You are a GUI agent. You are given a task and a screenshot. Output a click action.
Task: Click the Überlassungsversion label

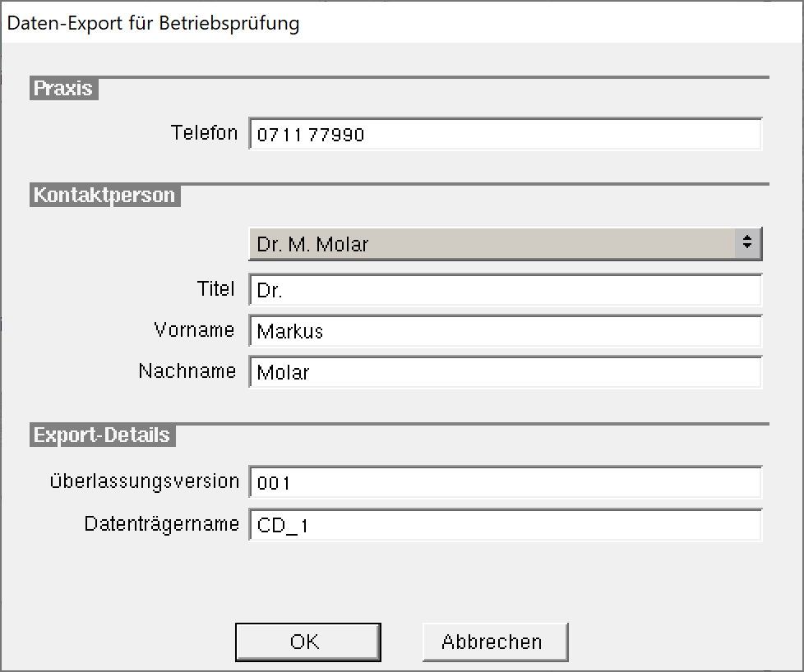click(145, 481)
